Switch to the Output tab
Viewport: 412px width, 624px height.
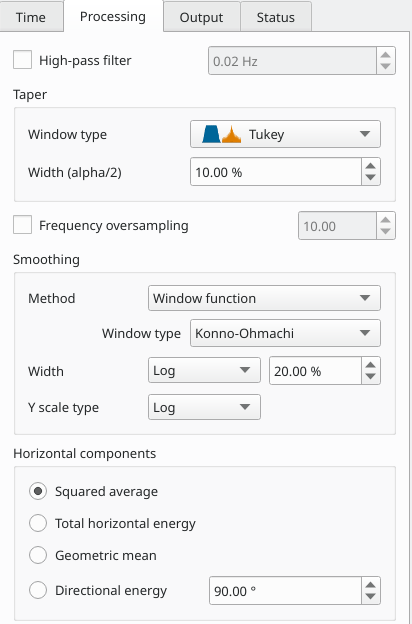click(x=201, y=17)
